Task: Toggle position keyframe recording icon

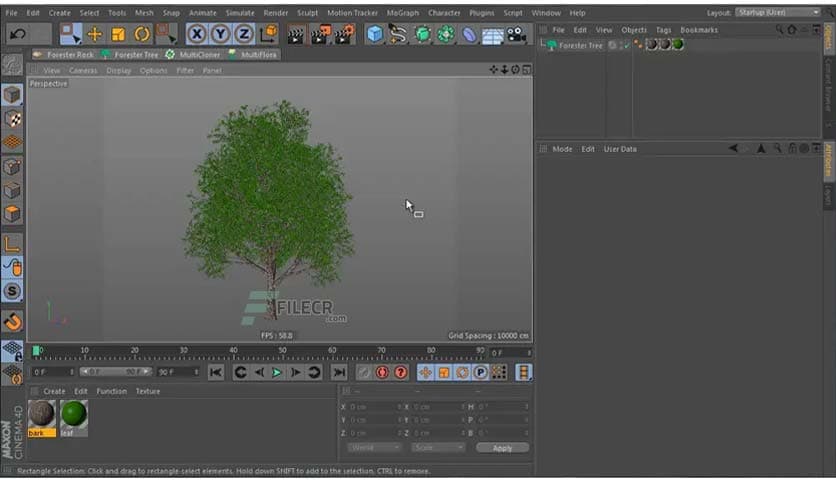Action: (x=425, y=373)
